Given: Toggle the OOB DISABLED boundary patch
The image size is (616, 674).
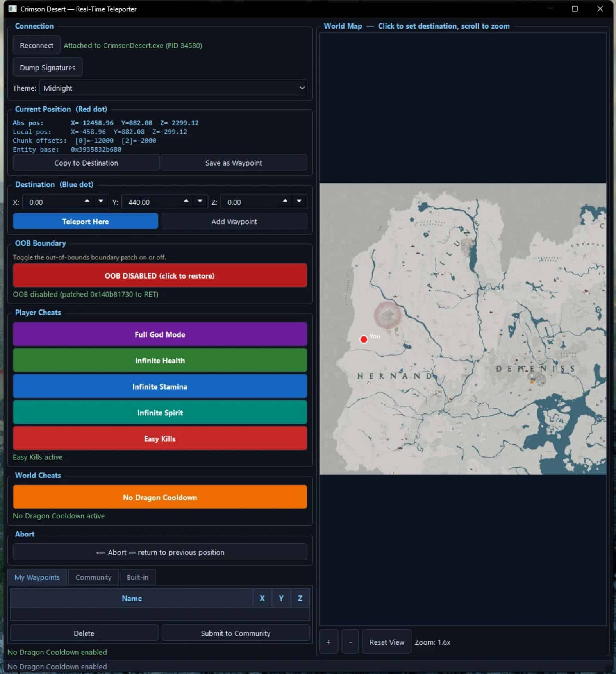Looking at the screenshot, I should click(x=160, y=275).
